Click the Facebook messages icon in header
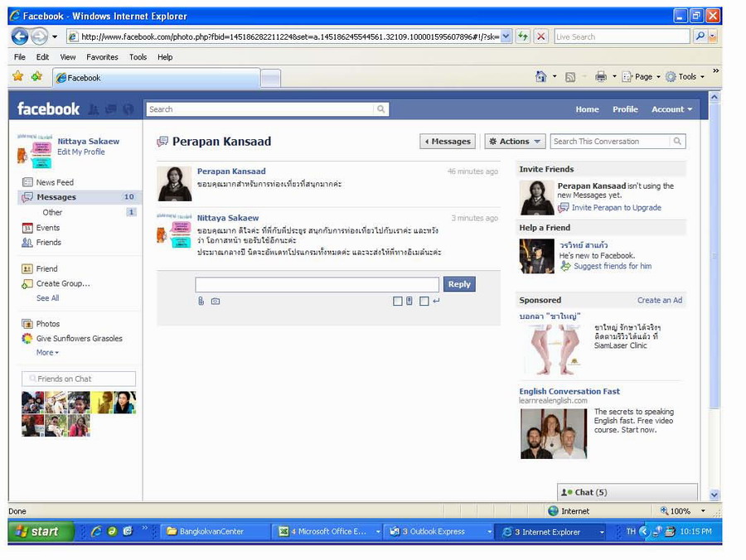746x560 pixels. click(111, 110)
